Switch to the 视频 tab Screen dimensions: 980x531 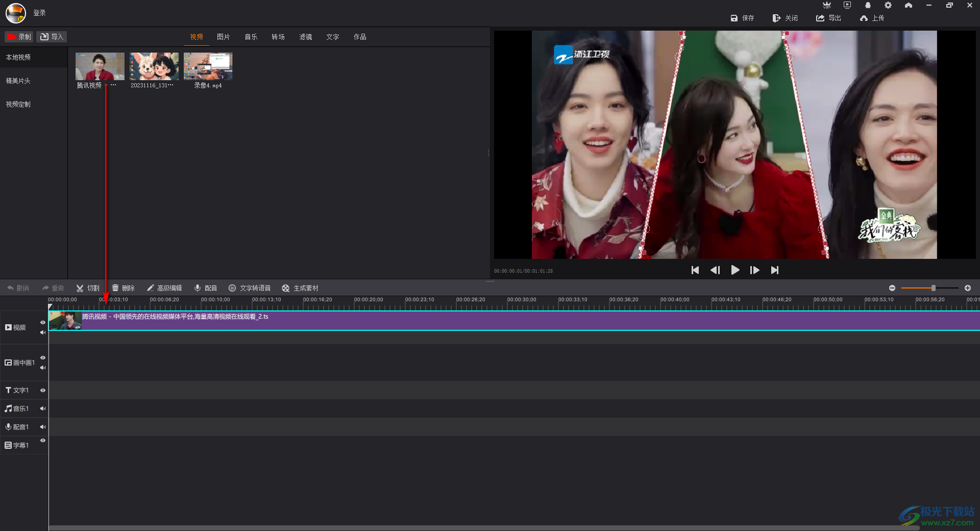197,37
